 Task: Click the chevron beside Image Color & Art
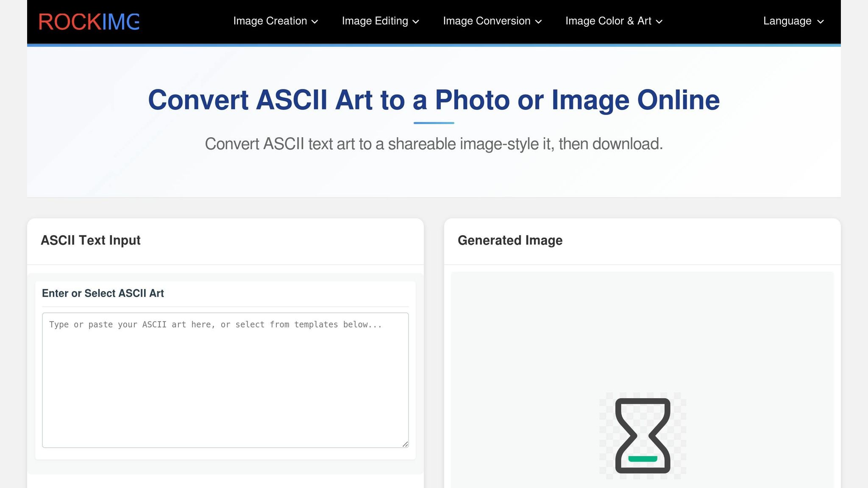pyautogui.click(x=659, y=22)
